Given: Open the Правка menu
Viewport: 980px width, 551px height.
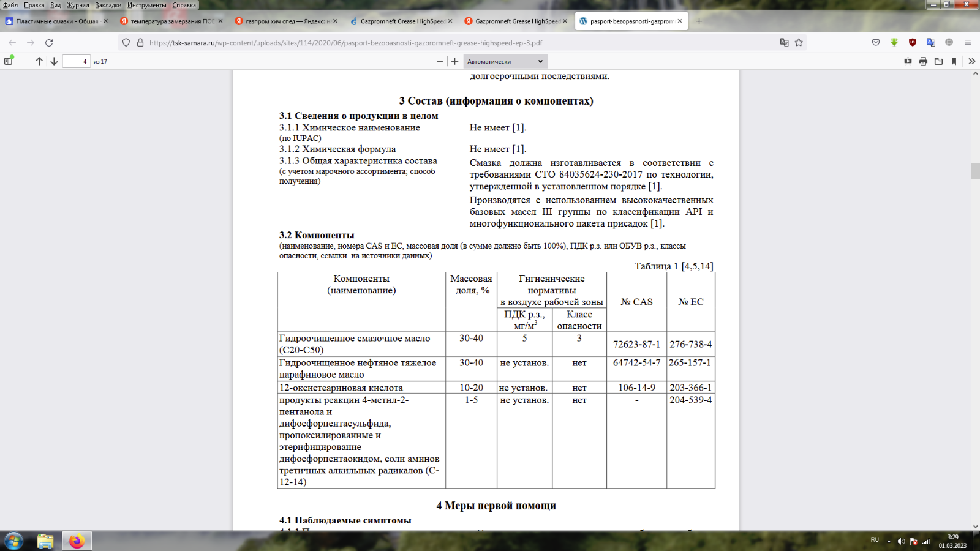Looking at the screenshot, I should 34,5.
